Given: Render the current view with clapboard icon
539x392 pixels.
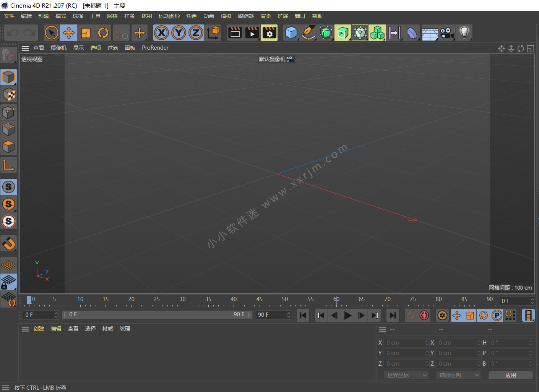Looking at the screenshot, I should click(x=235, y=33).
